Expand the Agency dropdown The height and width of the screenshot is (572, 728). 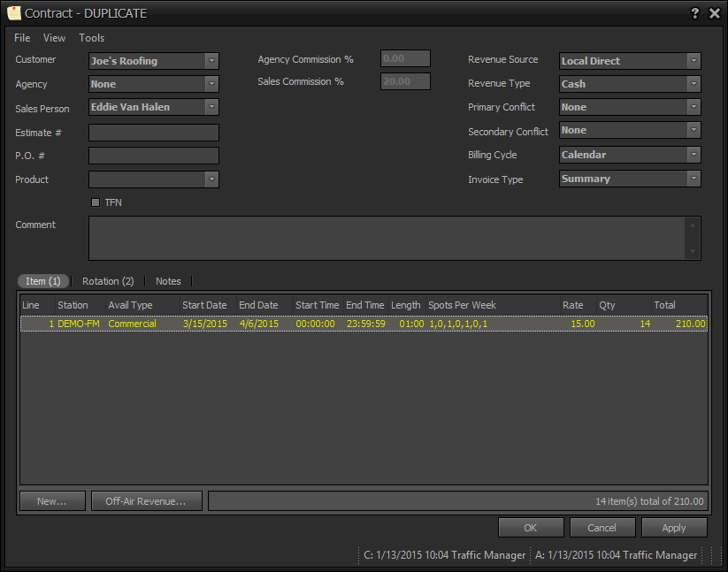click(x=211, y=84)
